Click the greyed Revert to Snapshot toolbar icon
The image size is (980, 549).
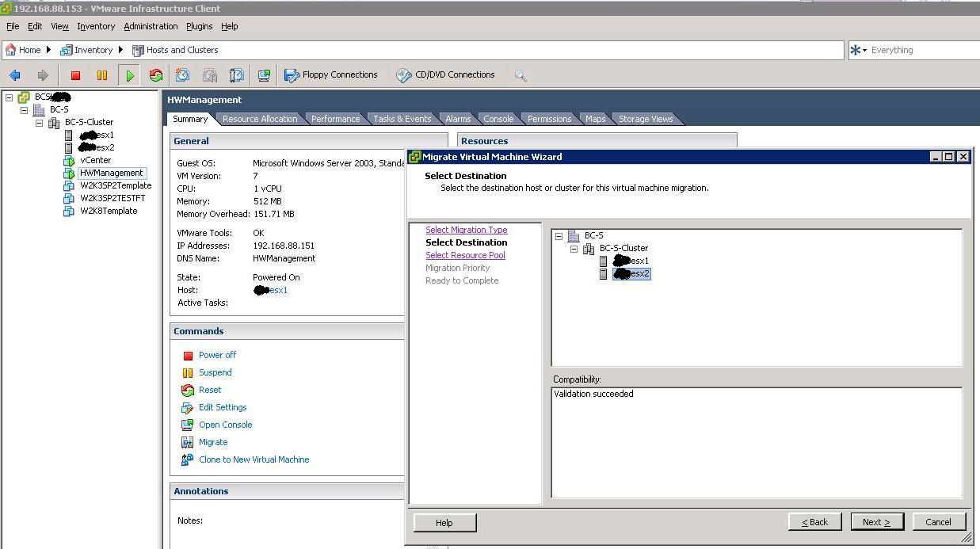[210, 75]
